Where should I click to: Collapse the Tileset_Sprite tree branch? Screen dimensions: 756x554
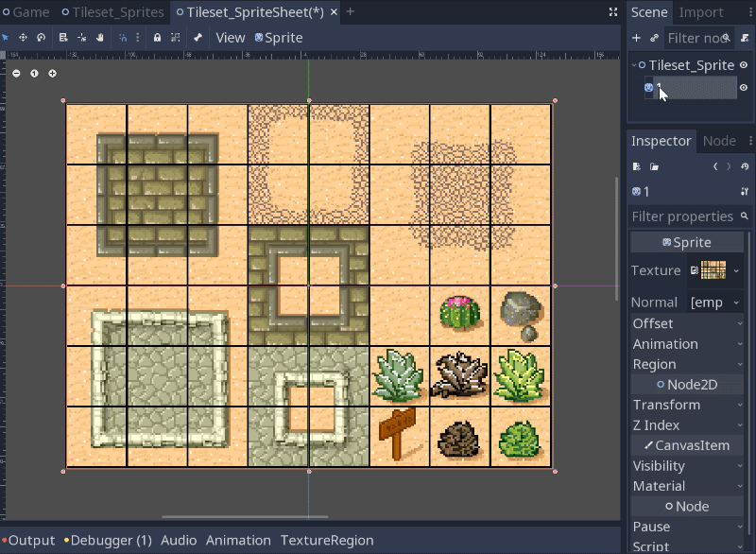(634, 64)
